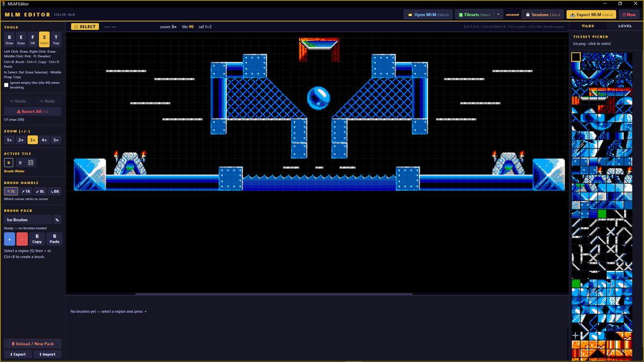Click the edit pencil next to Ice Brushes
The width and height of the screenshot is (644, 362).
[x=57, y=219]
